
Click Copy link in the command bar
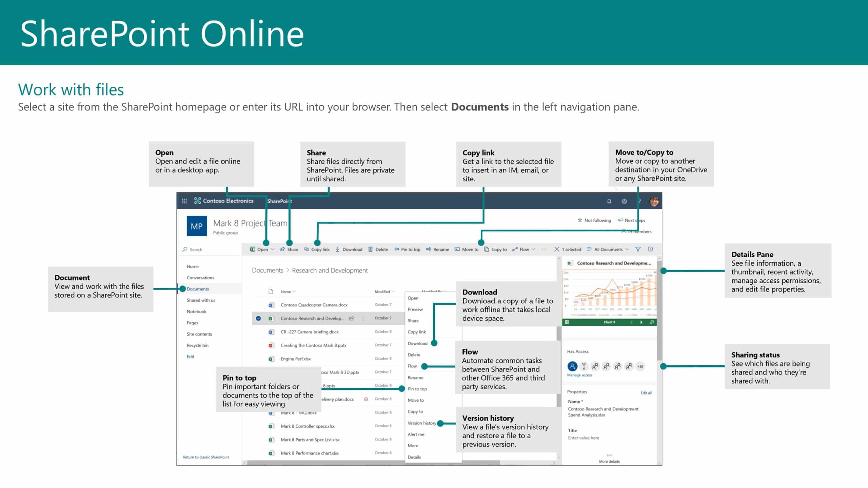click(316, 249)
